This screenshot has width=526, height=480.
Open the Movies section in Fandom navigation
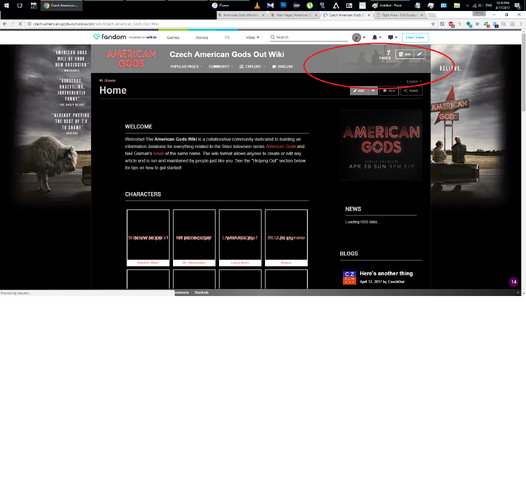pos(202,38)
